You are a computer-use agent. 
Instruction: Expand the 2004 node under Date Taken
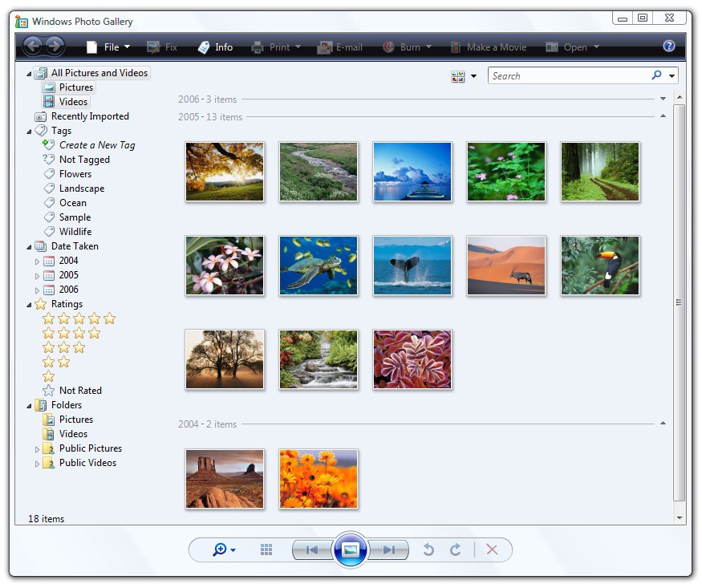tap(37, 261)
